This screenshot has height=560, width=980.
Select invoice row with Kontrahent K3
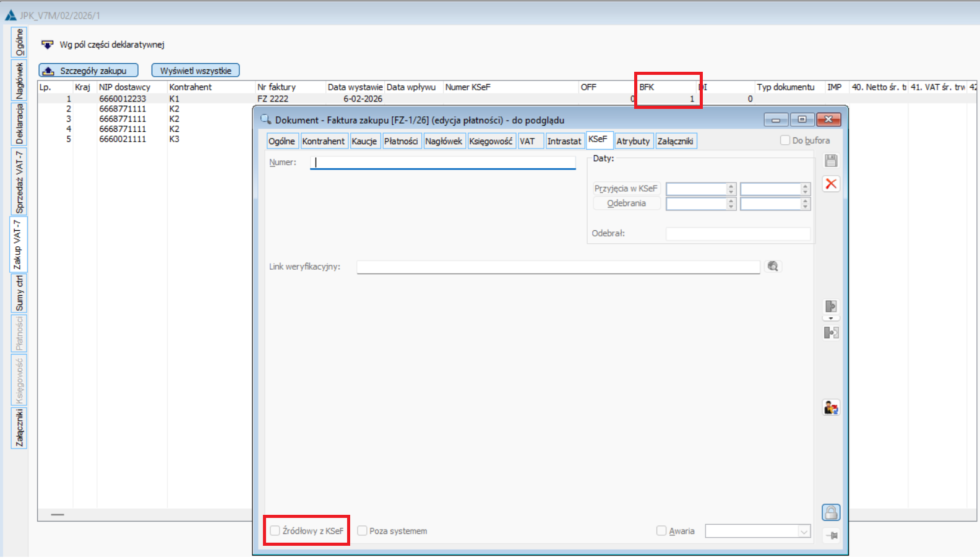[x=174, y=139]
